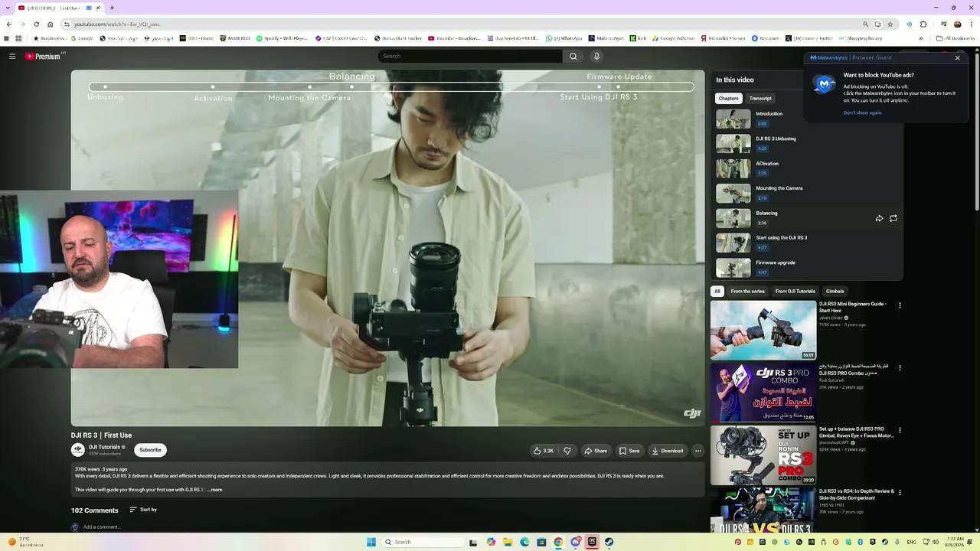Viewport: 980px width, 551px height.
Task: Filter suggestions by From the series
Action: pyautogui.click(x=747, y=291)
